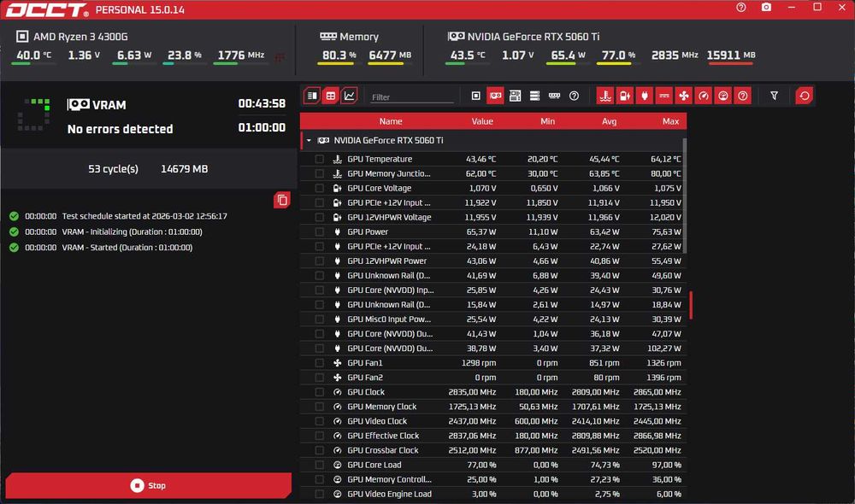The width and height of the screenshot is (855, 504).
Task: Toggle temperature sensor type filter
Action: pyautogui.click(x=605, y=96)
